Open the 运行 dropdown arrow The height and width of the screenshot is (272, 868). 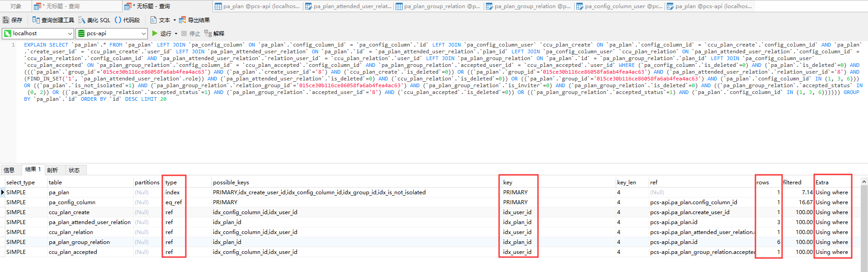tap(176, 33)
